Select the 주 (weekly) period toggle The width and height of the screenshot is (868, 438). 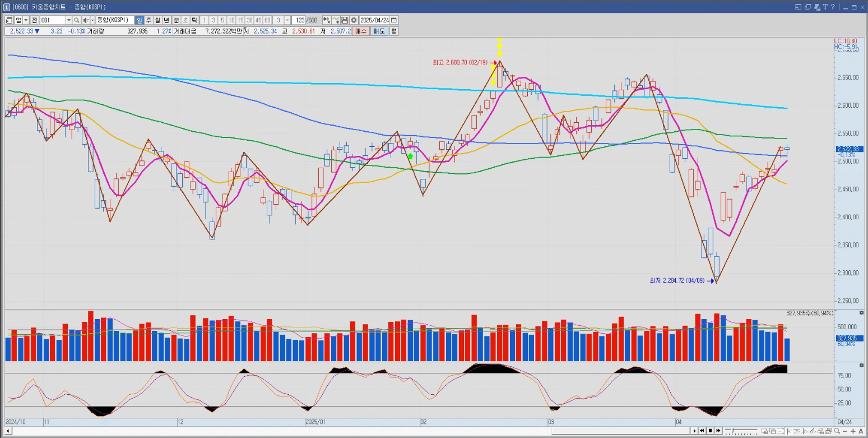click(148, 20)
